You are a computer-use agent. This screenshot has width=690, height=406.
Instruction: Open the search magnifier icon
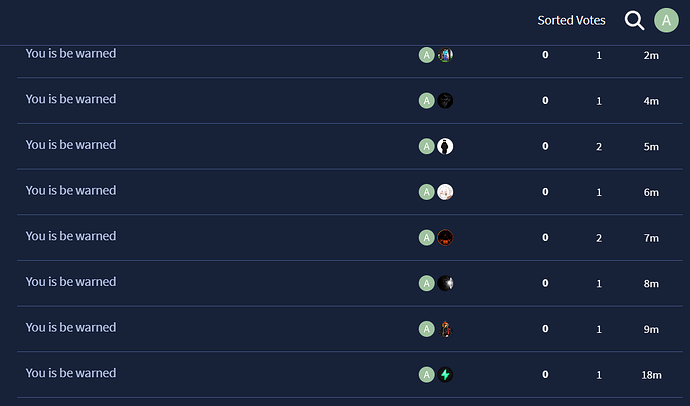pos(634,20)
